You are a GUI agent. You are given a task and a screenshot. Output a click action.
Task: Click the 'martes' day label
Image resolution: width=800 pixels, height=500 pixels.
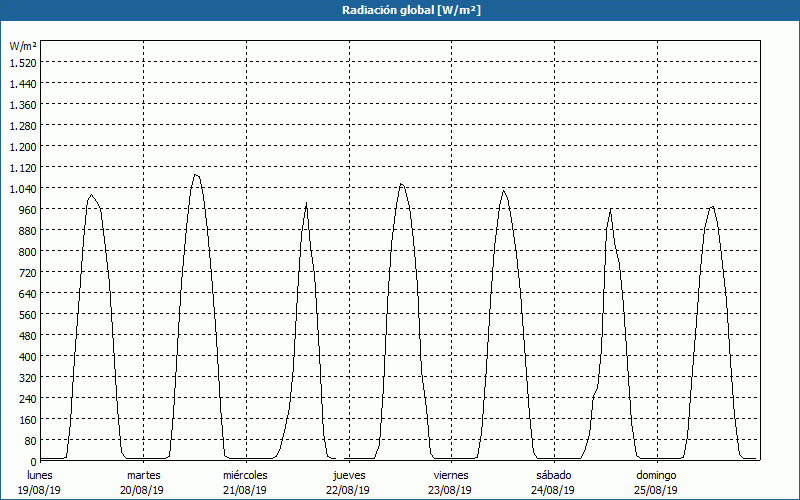(143, 475)
